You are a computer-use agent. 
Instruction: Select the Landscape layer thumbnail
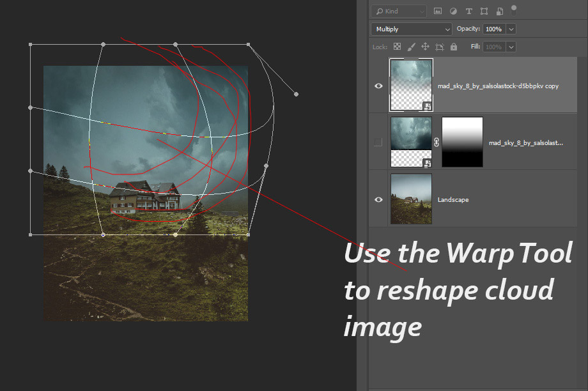(x=411, y=199)
